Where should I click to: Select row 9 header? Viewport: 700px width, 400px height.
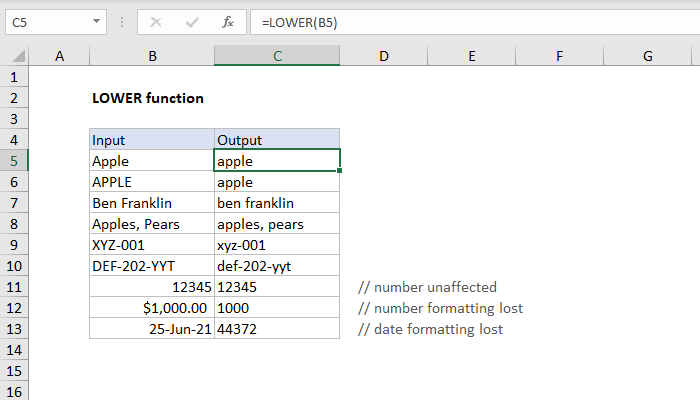tap(14, 245)
